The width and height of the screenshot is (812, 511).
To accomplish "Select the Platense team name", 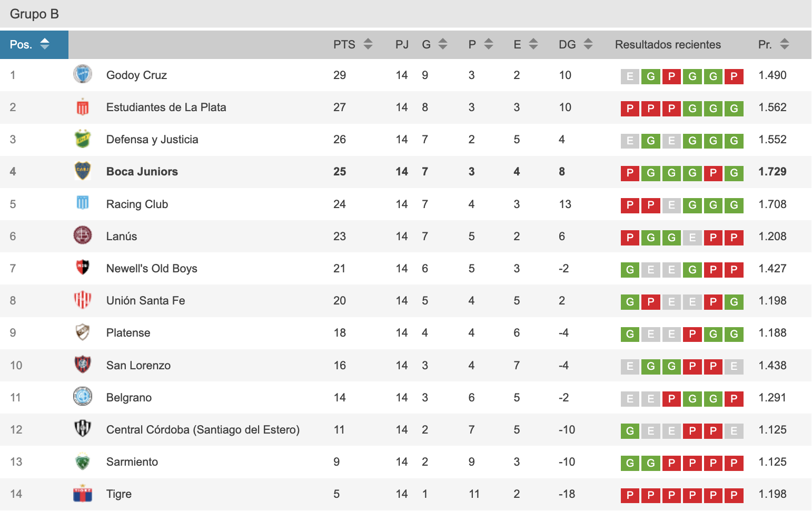I will coord(128,333).
